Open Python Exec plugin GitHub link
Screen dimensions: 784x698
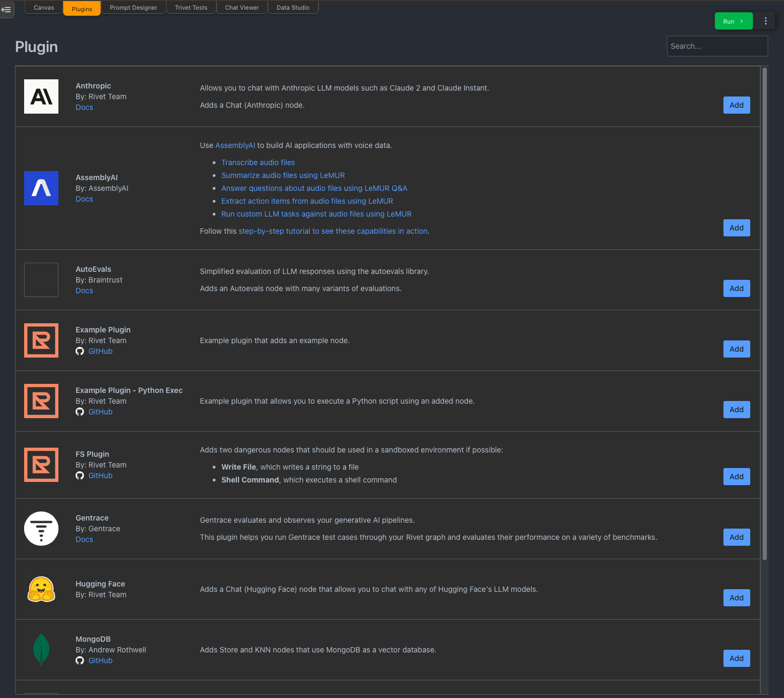[100, 412]
